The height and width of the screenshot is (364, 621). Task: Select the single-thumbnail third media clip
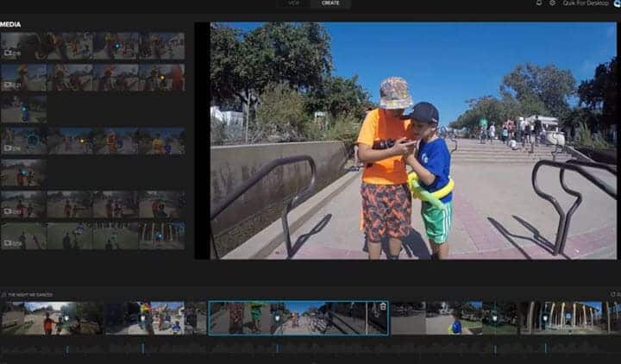23,109
